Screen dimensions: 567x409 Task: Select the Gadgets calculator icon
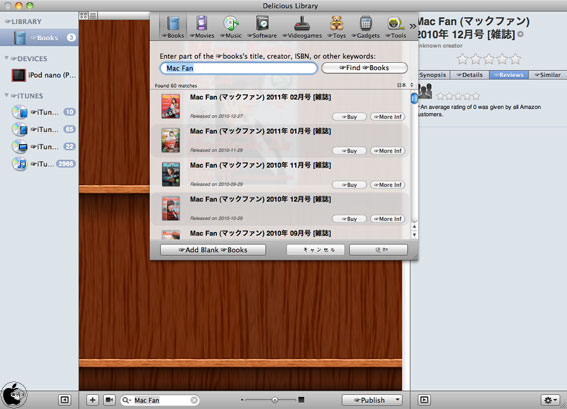[x=366, y=26]
